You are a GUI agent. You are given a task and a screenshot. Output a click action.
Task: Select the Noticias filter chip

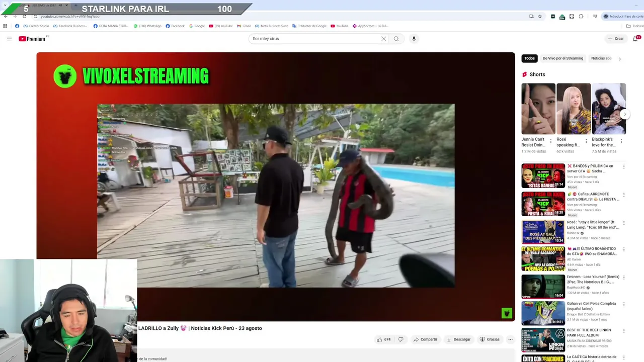[x=601, y=58]
